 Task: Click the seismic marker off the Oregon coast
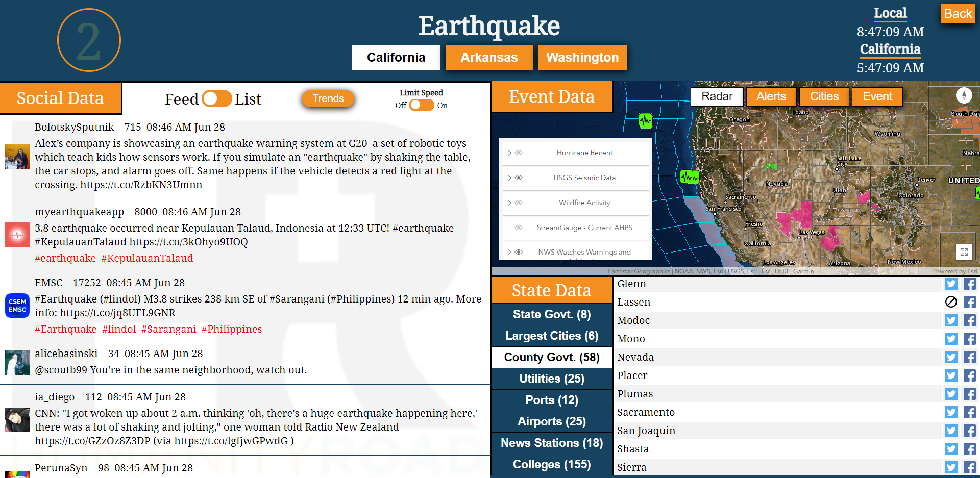point(645,121)
